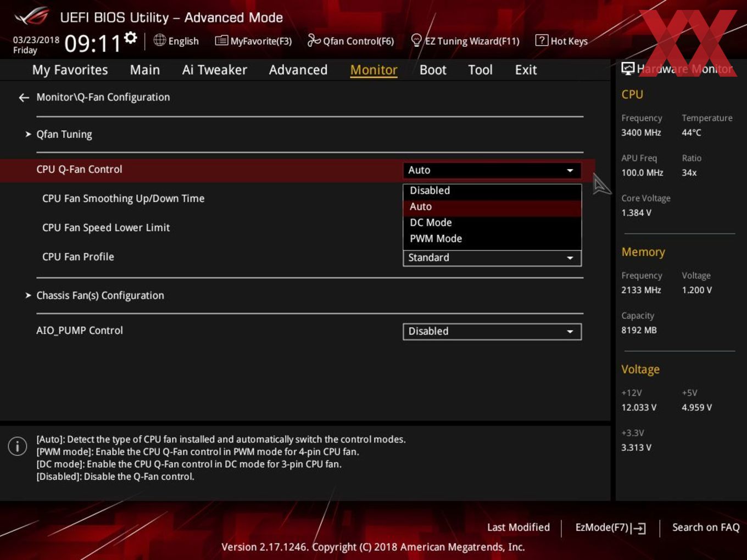Viewport: 747px width, 560px height.
Task: Click the English language selector
Action: [x=176, y=41]
